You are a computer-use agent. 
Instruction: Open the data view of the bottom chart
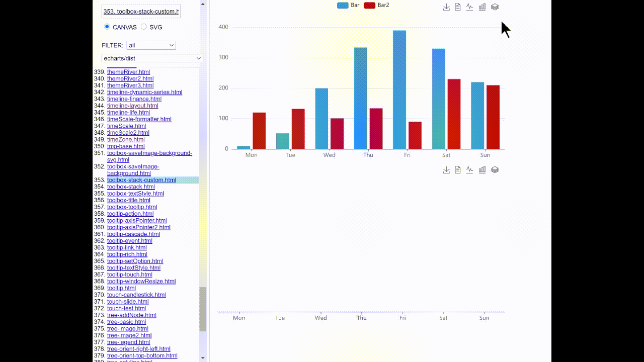tap(457, 169)
